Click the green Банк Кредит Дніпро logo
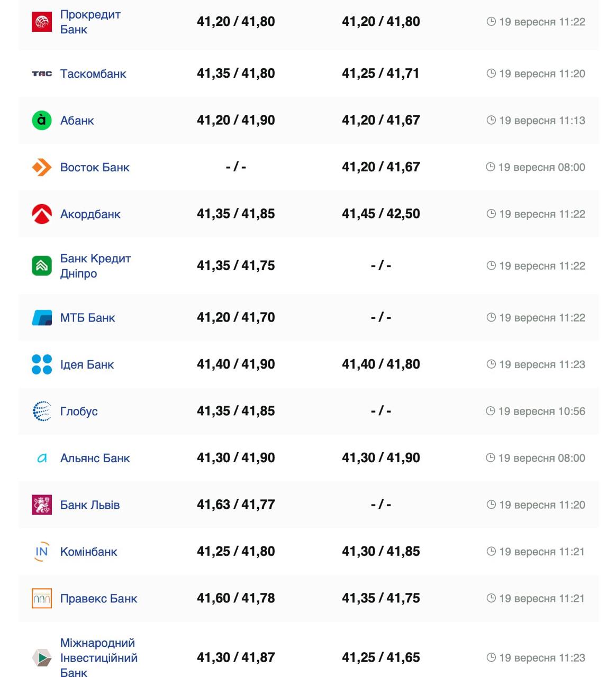Viewport: 616px width, 677px height. click(x=42, y=266)
